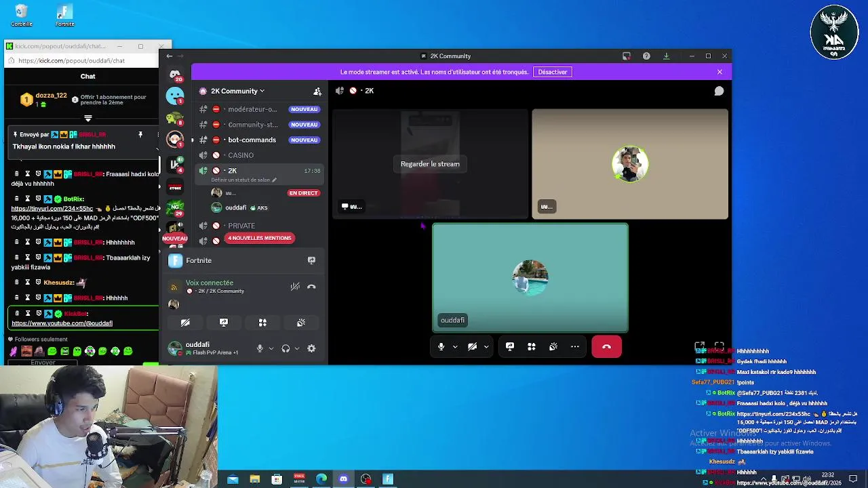
Task: Open the bot-commands channel
Action: tap(259, 140)
